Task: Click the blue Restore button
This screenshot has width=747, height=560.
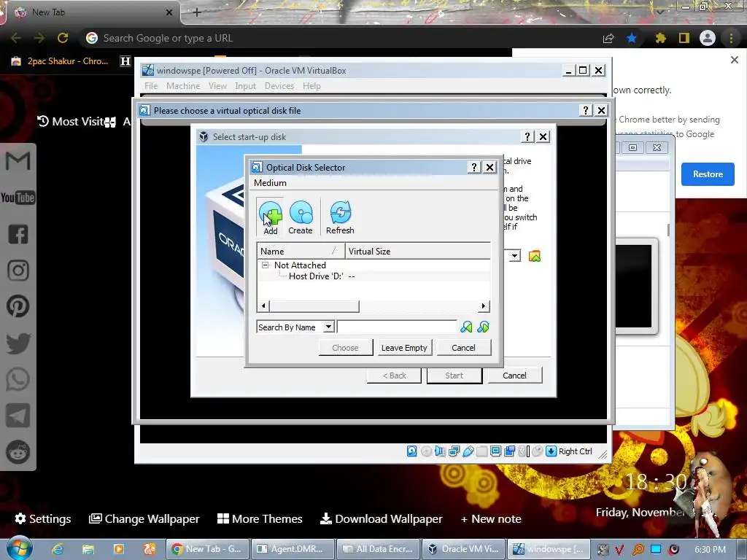Action: coord(708,174)
